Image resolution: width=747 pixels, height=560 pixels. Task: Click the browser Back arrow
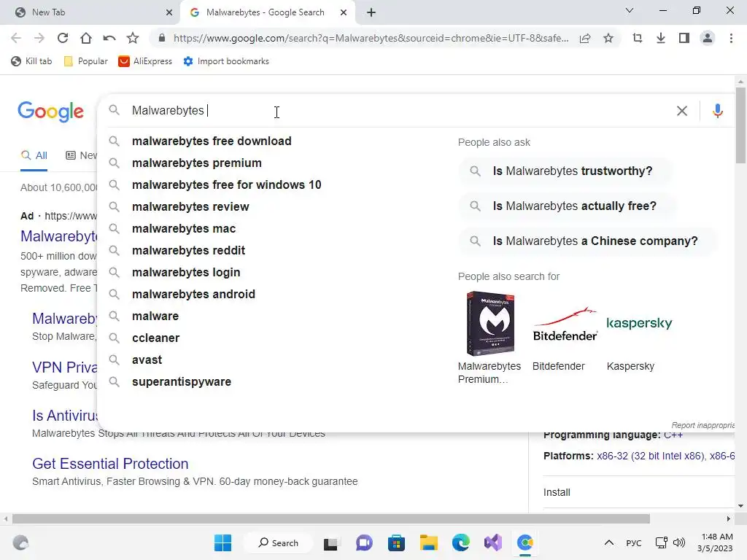(x=16, y=38)
